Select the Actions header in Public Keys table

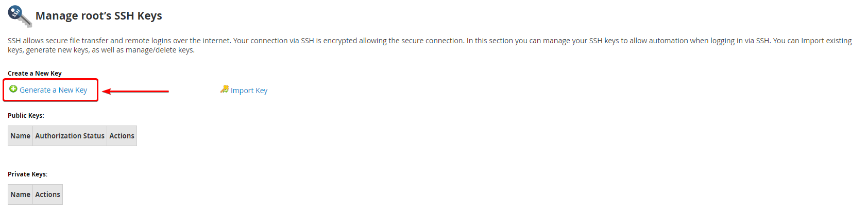click(x=122, y=136)
